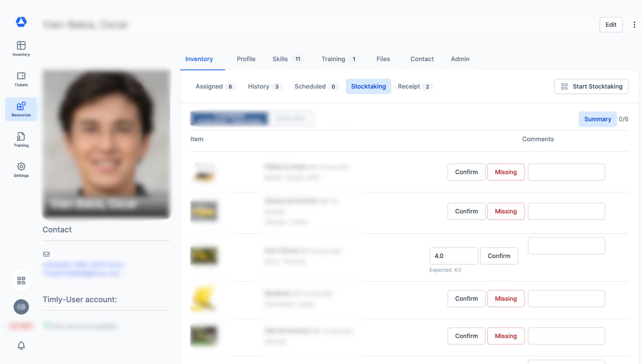The height and width of the screenshot is (364, 643).
Task: Confirm the second stocktaking item
Action: pyautogui.click(x=466, y=211)
